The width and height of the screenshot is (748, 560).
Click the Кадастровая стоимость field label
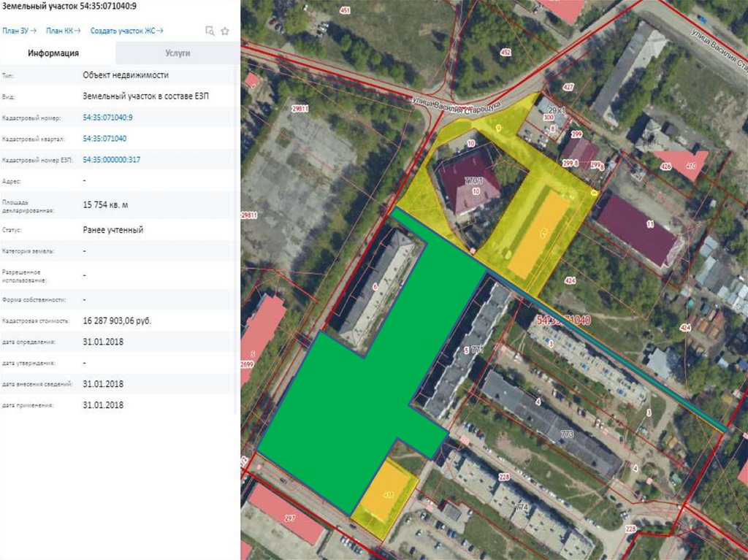[36, 321]
